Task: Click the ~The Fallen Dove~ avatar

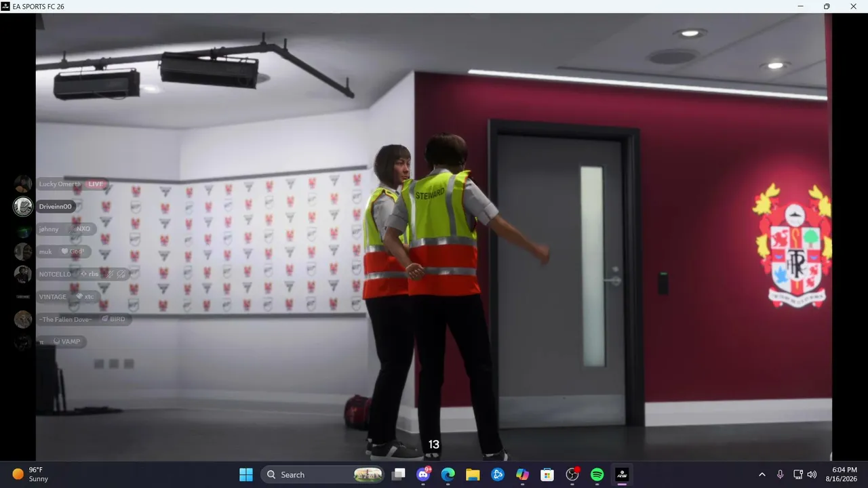Action: 23,319
